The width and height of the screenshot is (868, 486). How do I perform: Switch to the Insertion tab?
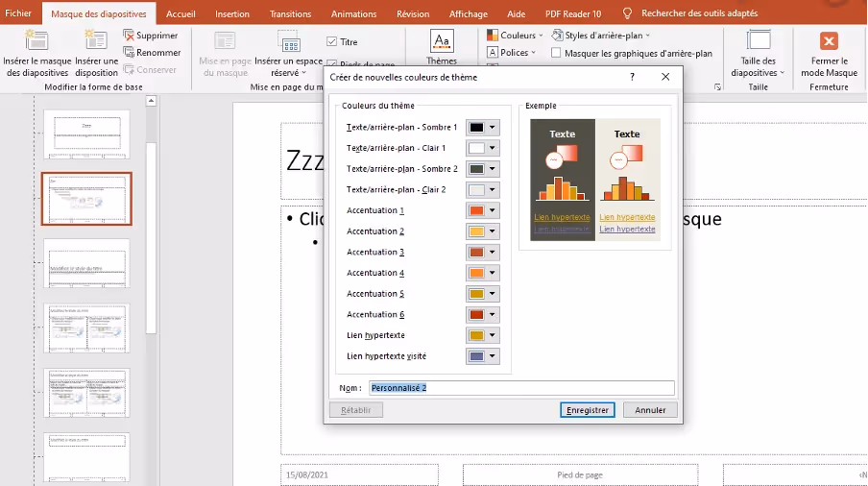[x=232, y=13]
